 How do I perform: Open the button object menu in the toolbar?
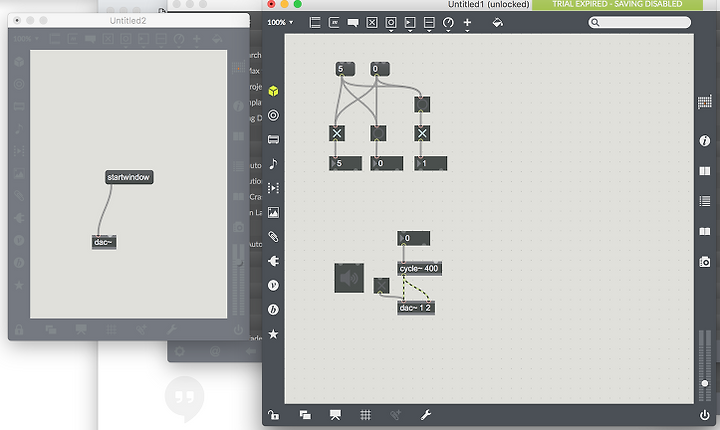(x=391, y=23)
